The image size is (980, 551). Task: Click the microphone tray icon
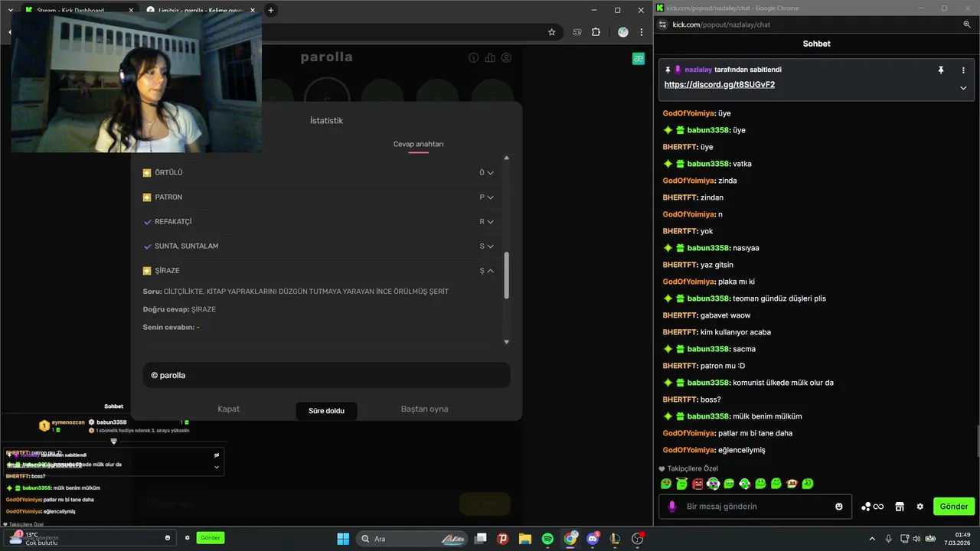pyautogui.click(x=888, y=539)
